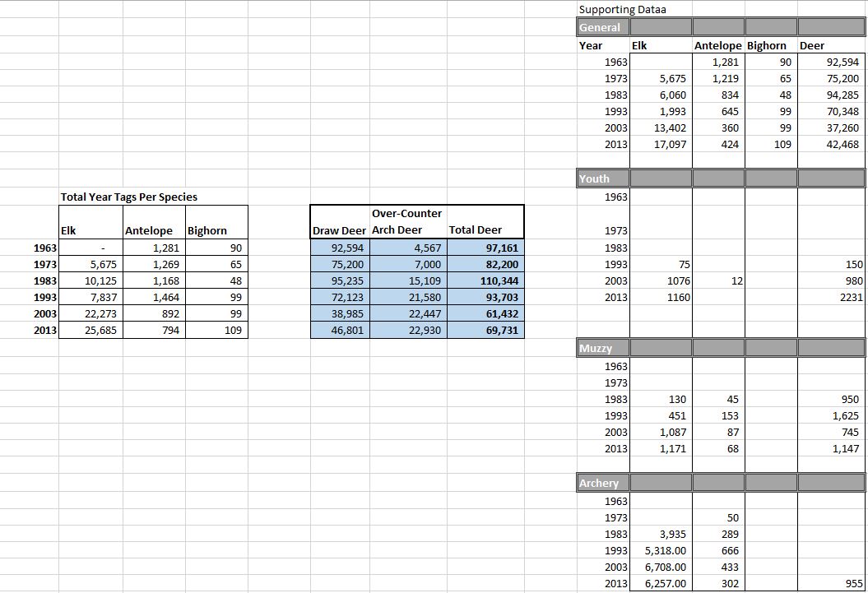Select total antelope value 1,269
The width and height of the screenshot is (868, 593).
(x=154, y=264)
